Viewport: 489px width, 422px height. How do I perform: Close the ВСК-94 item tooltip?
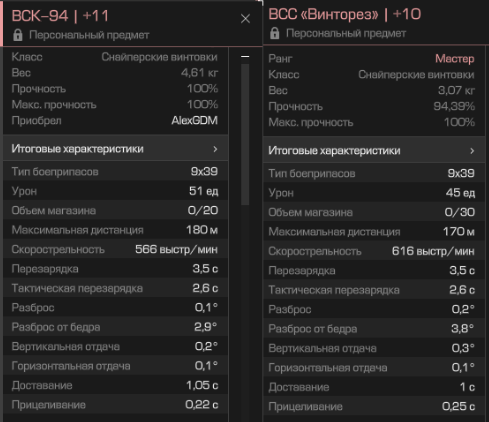pos(245,19)
